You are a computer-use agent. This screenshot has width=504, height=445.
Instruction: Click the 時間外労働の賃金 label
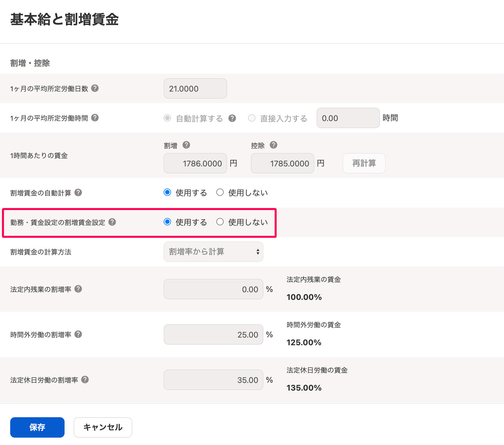point(314,325)
